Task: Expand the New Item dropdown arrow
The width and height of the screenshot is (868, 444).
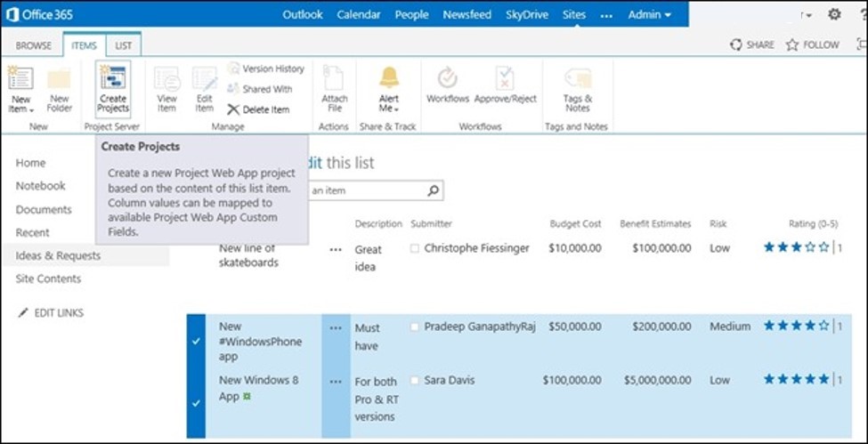Action: (31, 110)
